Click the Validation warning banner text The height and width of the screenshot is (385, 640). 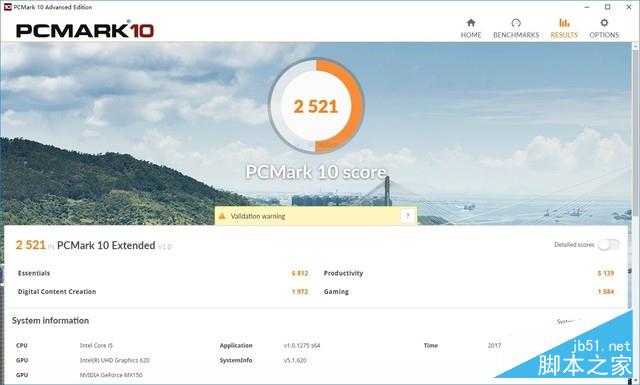[x=258, y=216]
